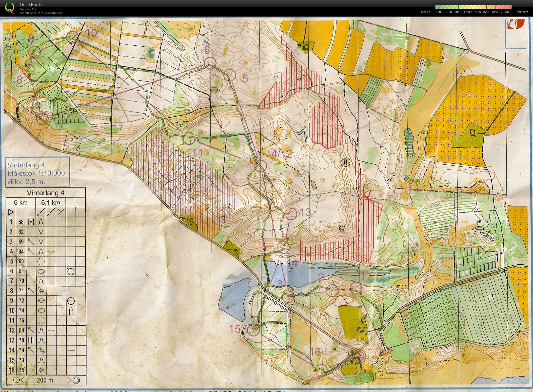This screenshot has width=533, height=392.
Task: Select control circle 3 on the map
Action: pyautogui.click(x=288, y=297)
